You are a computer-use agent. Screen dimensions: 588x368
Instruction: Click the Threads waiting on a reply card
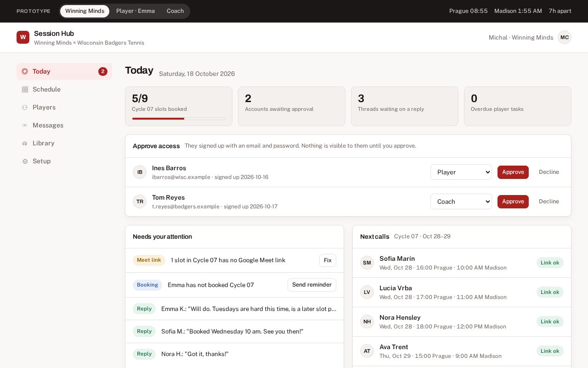click(405, 106)
